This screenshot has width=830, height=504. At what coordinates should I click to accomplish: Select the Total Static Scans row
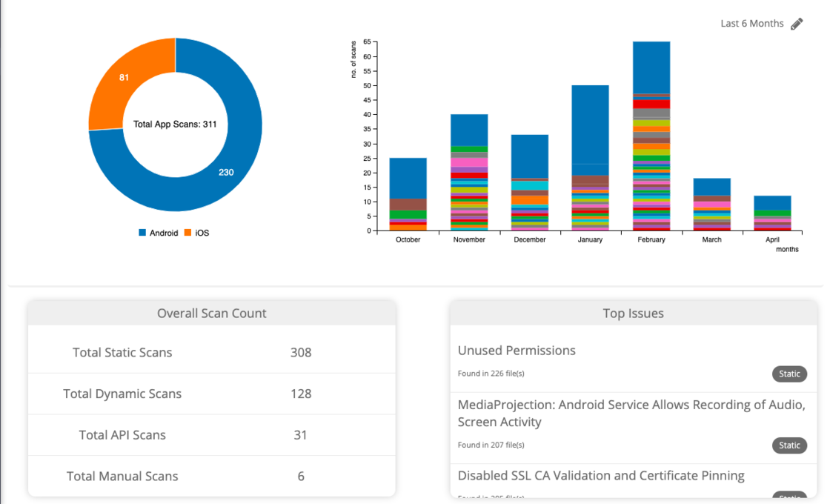212,353
